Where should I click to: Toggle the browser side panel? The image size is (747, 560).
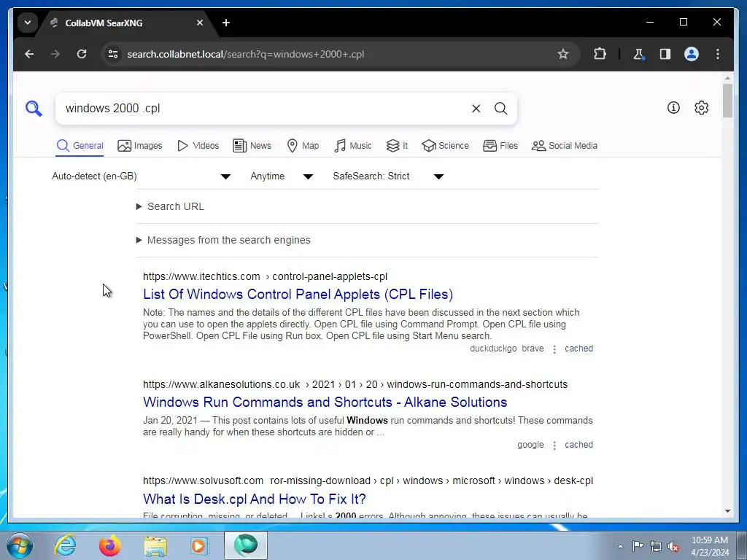[665, 54]
